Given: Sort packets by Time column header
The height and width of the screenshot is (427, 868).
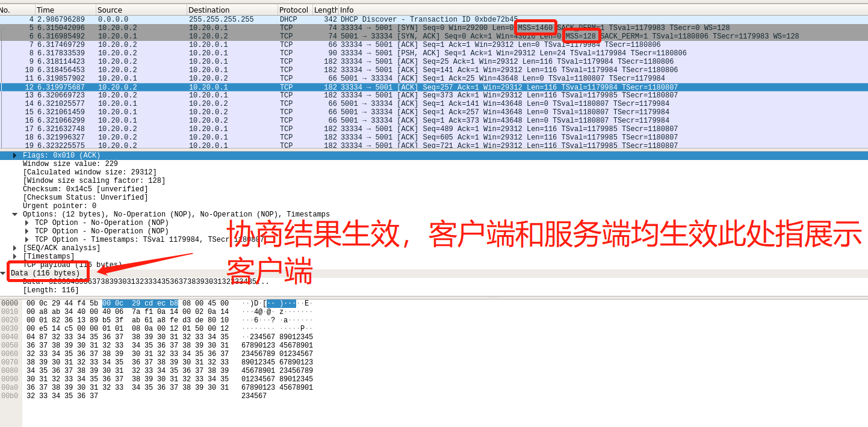Looking at the screenshot, I should pos(65,10).
